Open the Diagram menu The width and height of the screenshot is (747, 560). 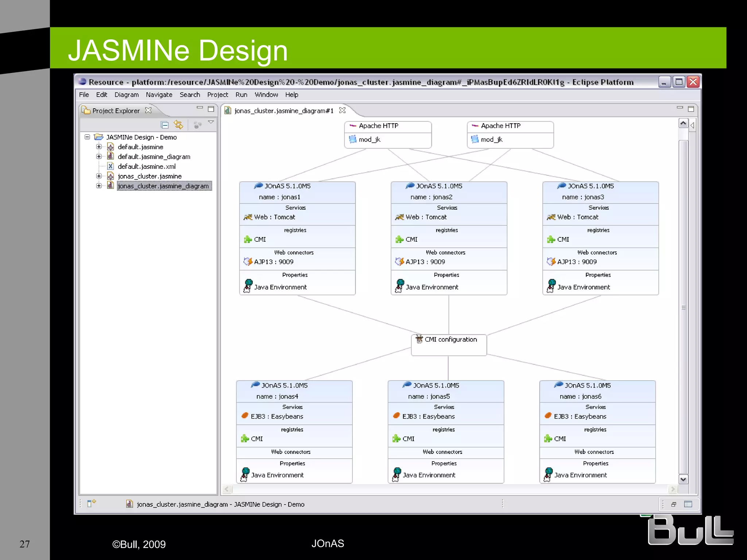126,95
